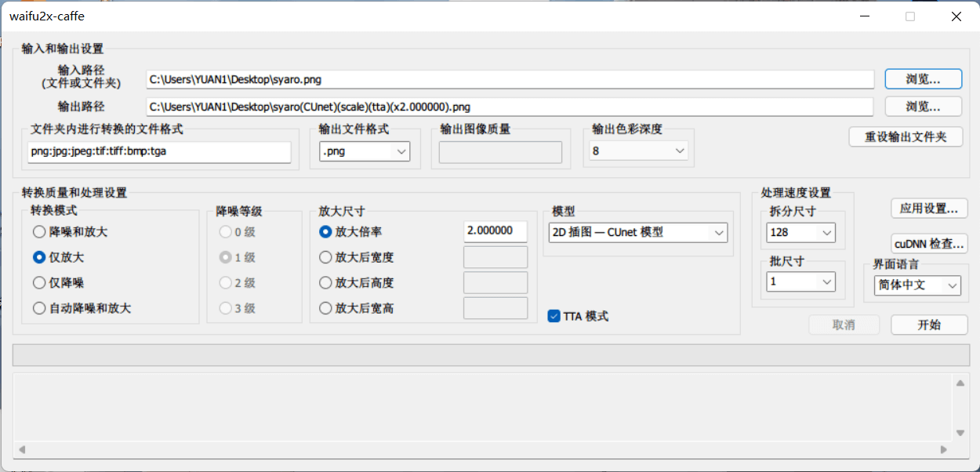The height and width of the screenshot is (472, 980).
Task: Click log area scroll up arrow
Action: 960,383
